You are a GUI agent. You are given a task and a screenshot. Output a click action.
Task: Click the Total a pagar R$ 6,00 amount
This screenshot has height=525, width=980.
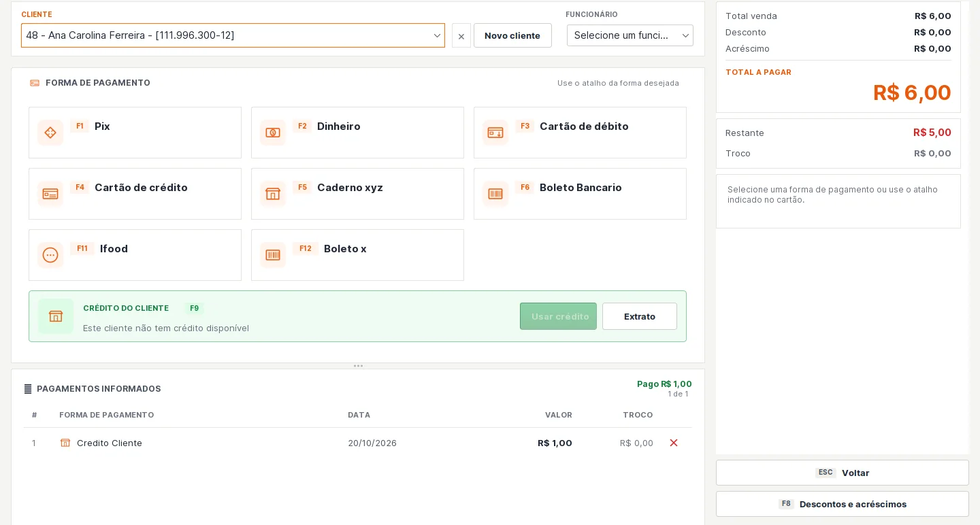[x=912, y=92]
